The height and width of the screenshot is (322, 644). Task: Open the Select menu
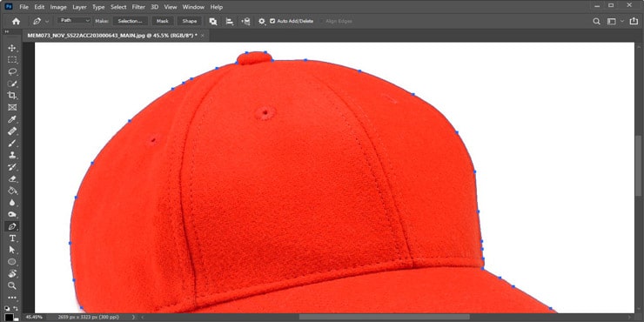[x=118, y=7]
